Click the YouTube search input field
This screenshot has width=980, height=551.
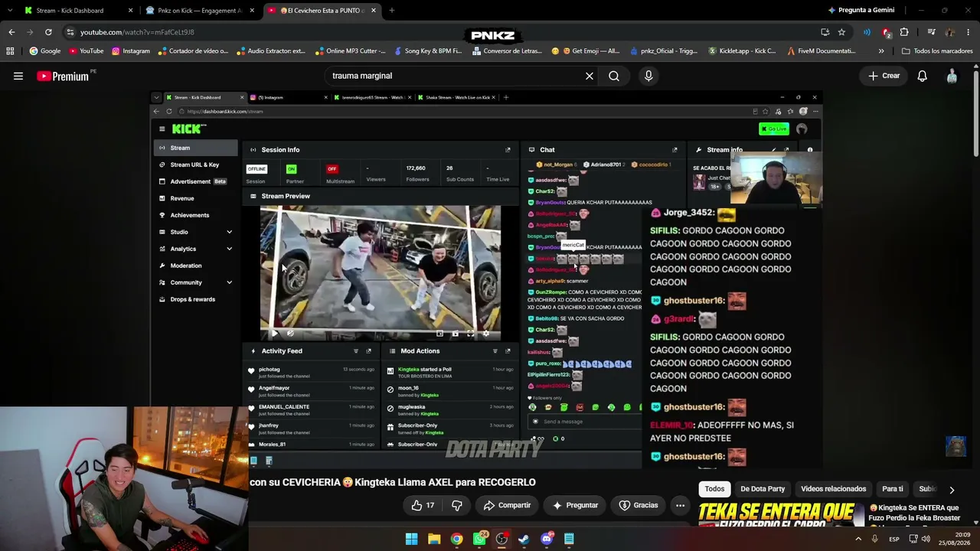click(452, 76)
